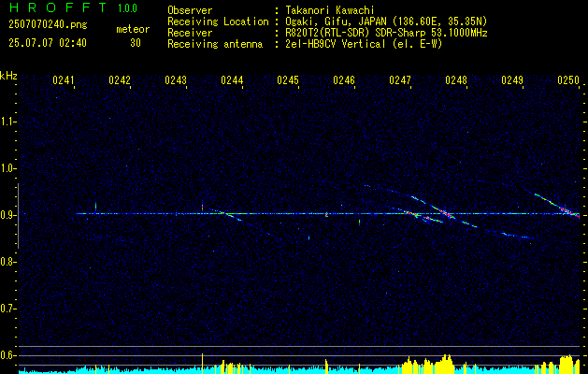Click time marker 0246
This screenshot has height=374, width=588.
[x=344, y=80]
